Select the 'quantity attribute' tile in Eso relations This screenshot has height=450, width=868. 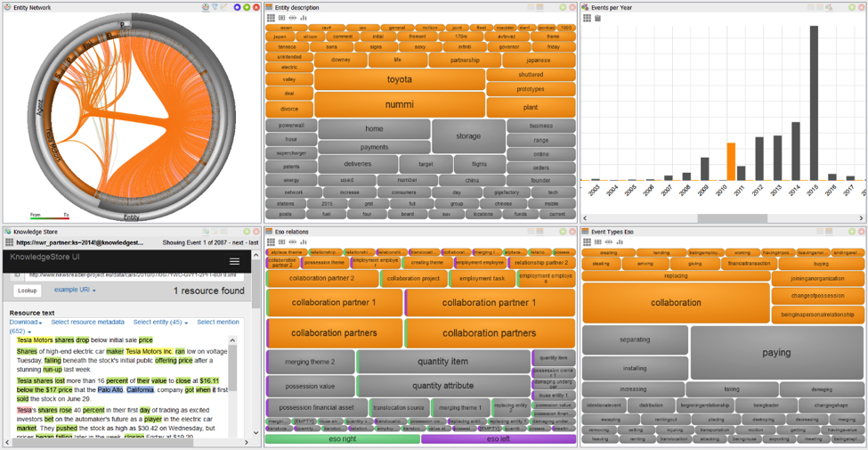click(x=443, y=386)
